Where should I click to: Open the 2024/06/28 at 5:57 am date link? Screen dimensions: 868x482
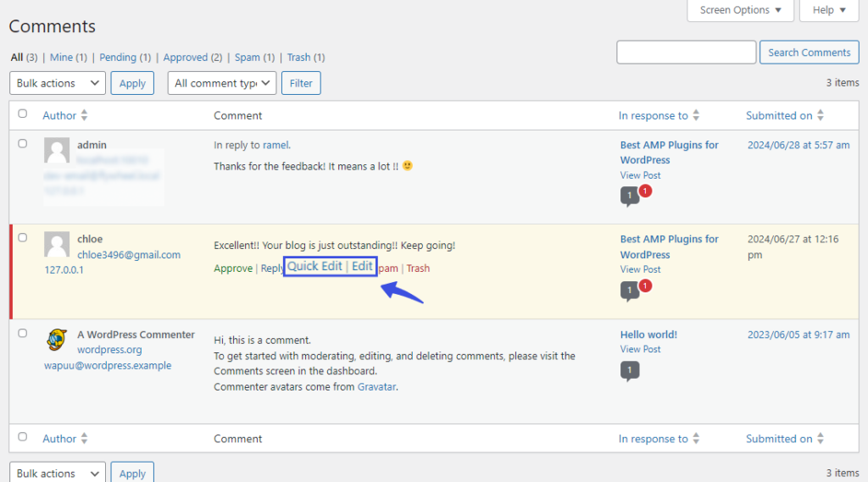(x=798, y=145)
